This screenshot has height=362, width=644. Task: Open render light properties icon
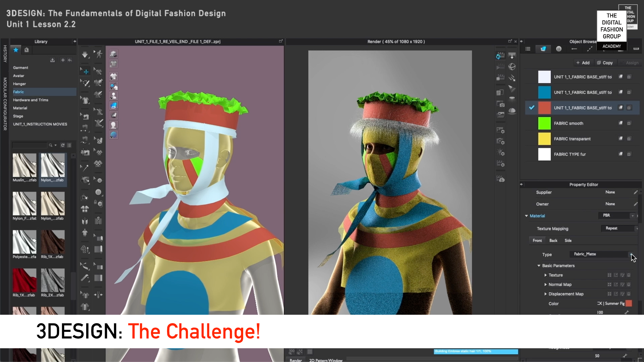pos(500,153)
